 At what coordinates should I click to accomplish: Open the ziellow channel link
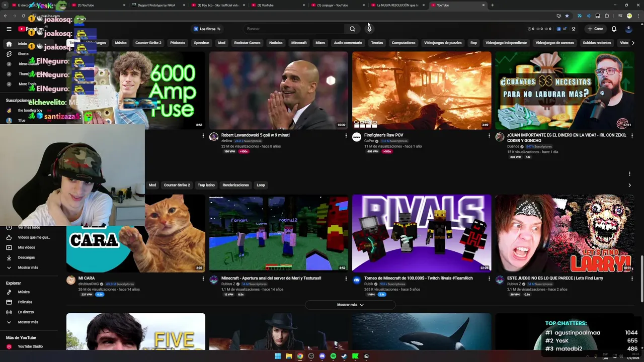[x=226, y=141]
